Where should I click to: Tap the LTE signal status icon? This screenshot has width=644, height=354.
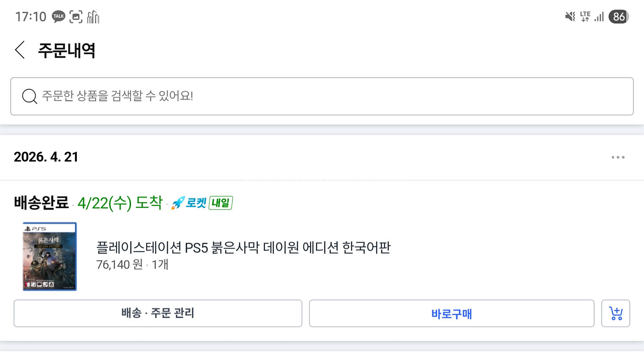[585, 17]
